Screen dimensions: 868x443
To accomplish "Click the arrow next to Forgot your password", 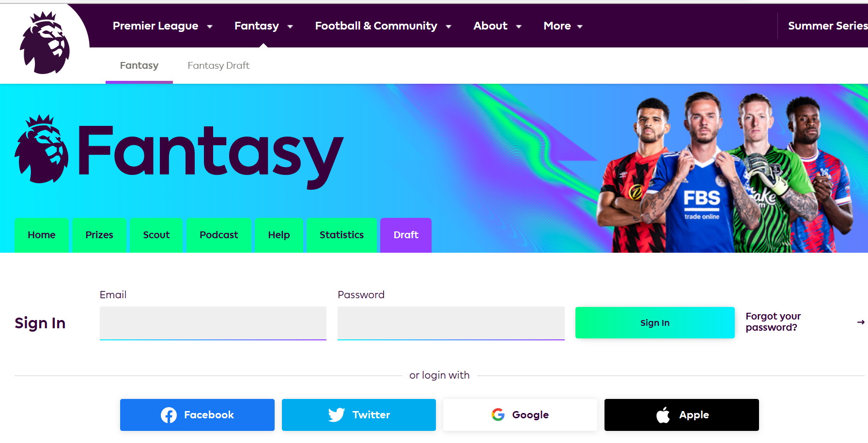I will coord(861,322).
